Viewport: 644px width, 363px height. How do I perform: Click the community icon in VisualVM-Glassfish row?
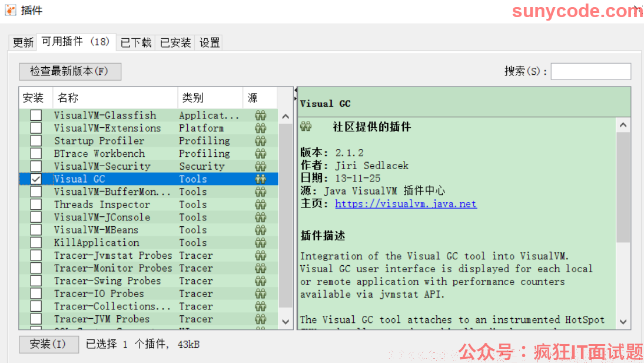tap(260, 115)
